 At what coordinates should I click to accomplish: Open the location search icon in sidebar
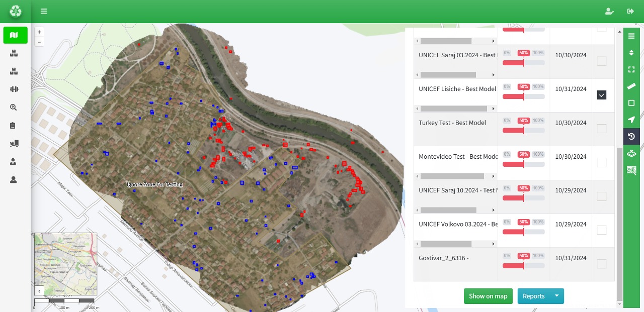click(x=14, y=108)
